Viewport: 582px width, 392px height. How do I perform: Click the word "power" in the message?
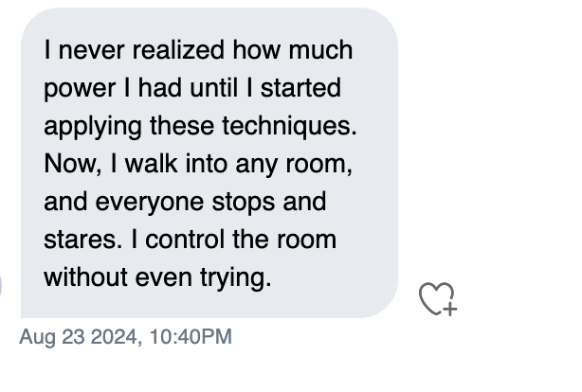[80, 90]
